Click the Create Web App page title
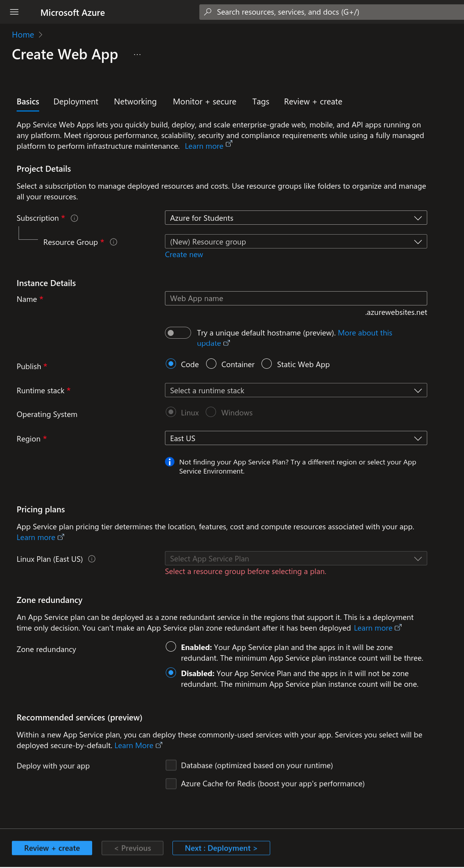The height and width of the screenshot is (868, 464). [65, 55]
